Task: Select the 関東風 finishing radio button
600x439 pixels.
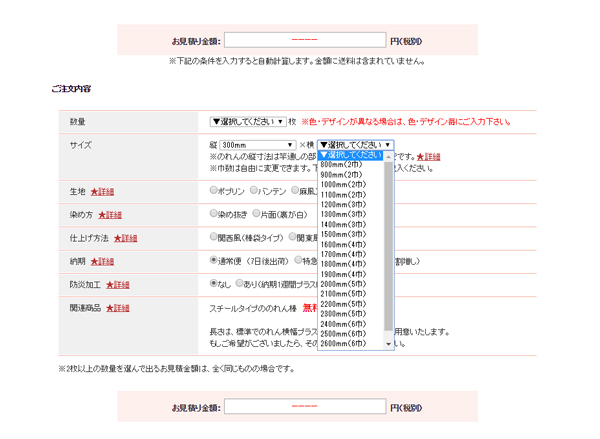Action: 292,237
